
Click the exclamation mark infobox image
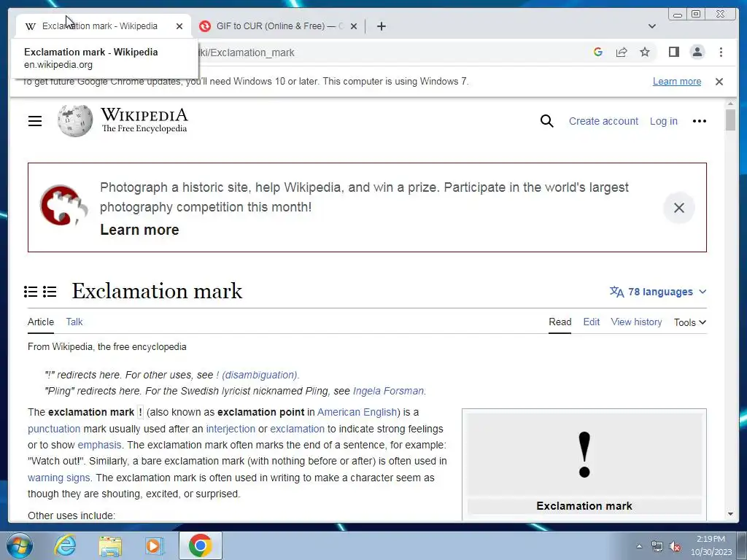pos(584,455)
